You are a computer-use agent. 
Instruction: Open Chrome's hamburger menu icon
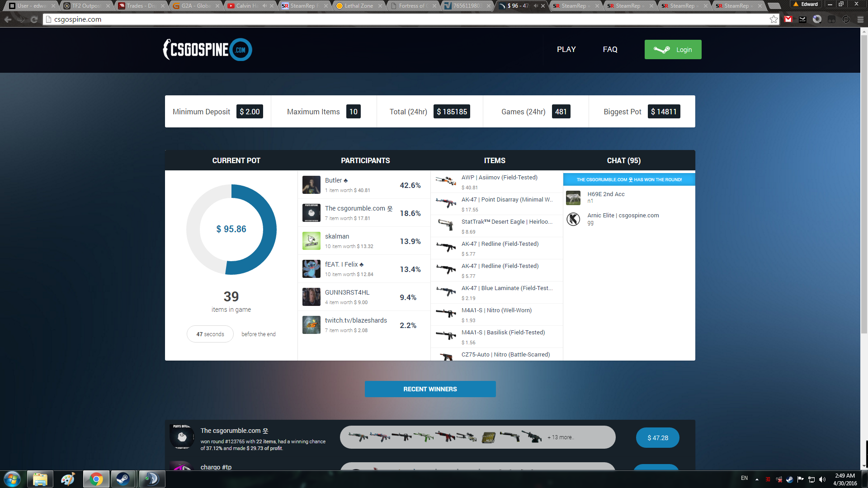coord(860,19)
